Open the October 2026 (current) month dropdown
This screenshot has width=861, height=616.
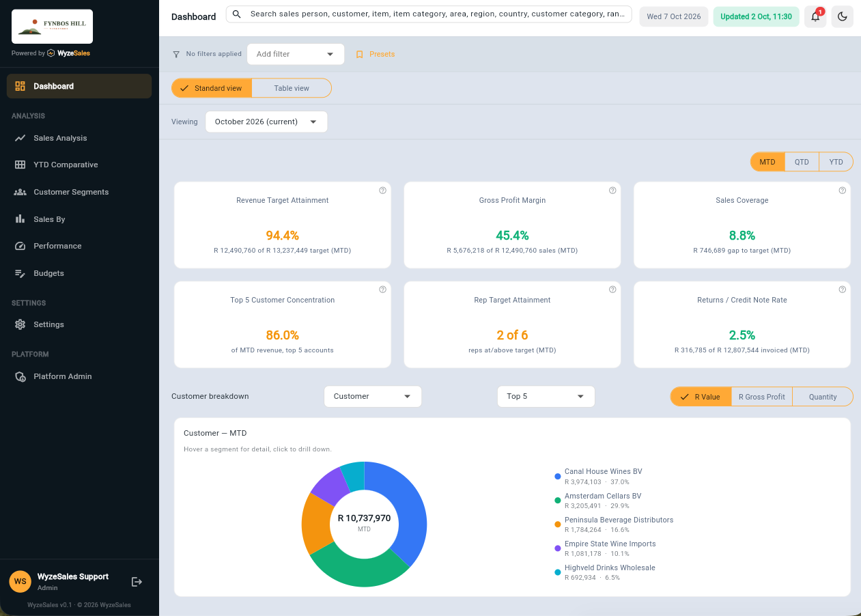point(266,122)
